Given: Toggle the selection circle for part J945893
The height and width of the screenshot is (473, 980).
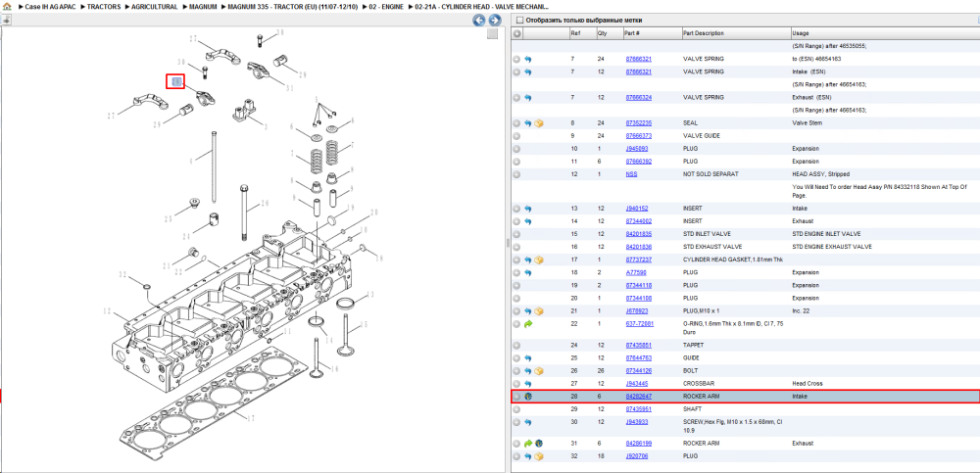Looking at the screenshot, I should pos(516,149).
